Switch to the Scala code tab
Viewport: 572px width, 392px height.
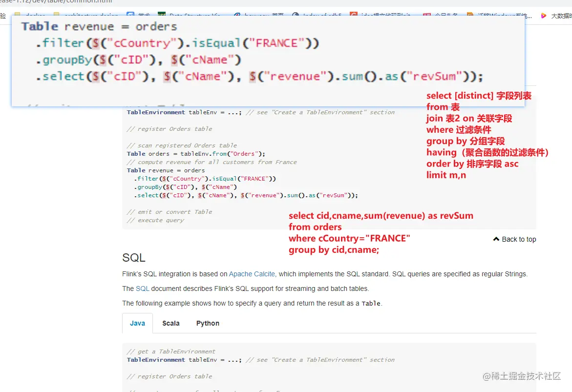171,323
